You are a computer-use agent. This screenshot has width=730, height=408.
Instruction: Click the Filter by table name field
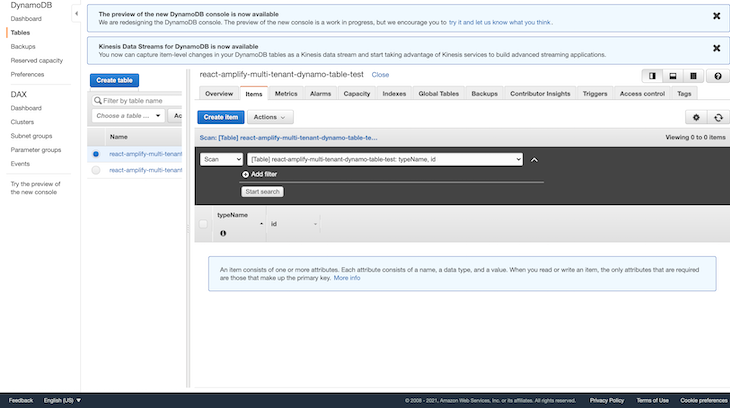click(x=135, y=101)
